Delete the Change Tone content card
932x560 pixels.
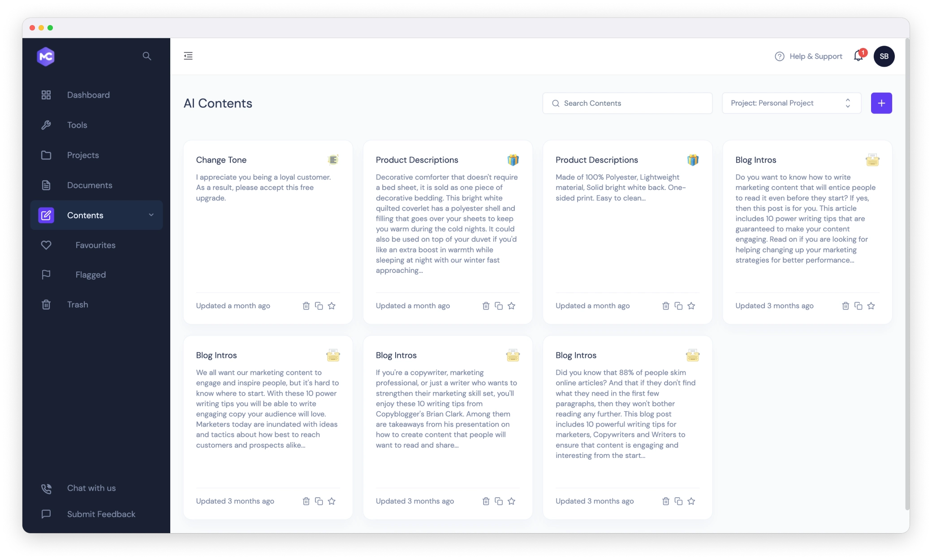click(x=306, y=306)
